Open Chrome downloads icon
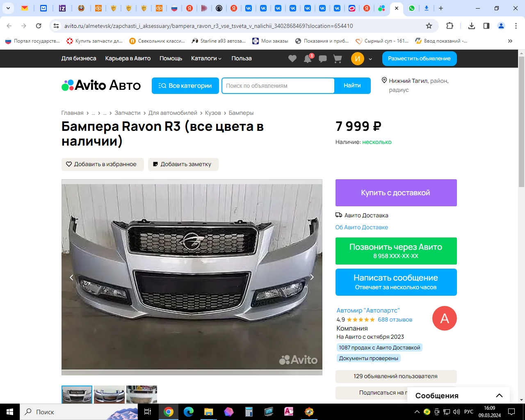Image resolution: width=525 pixels, height=420 pixels. 472,26
